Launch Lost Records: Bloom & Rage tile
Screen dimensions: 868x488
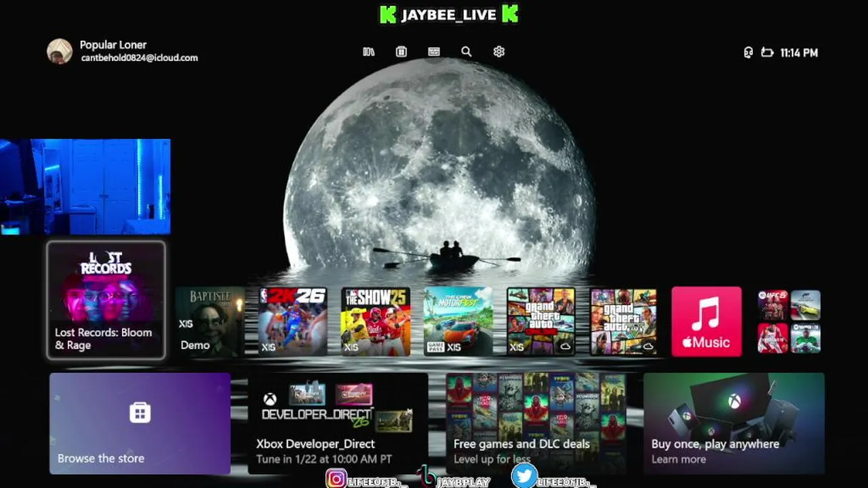point(106,300)
